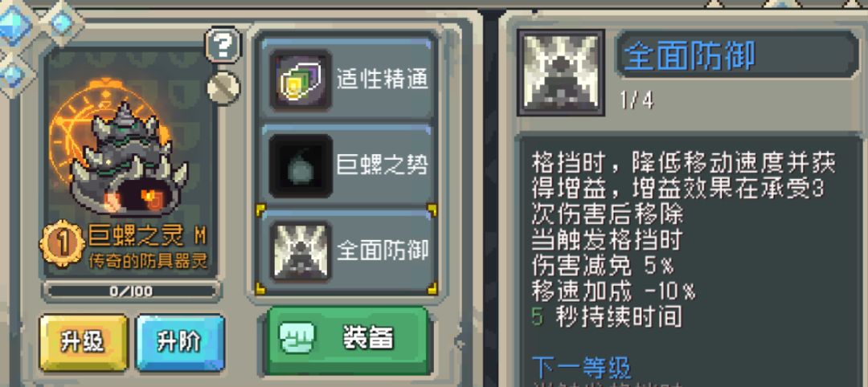This screenshot has height=387, width=868.
Task: Click the 下一等级 next level heading
Action: [581, 368]
